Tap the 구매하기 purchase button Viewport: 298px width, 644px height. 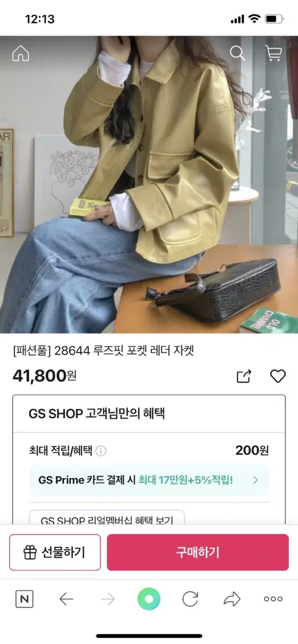click(198, 552)
